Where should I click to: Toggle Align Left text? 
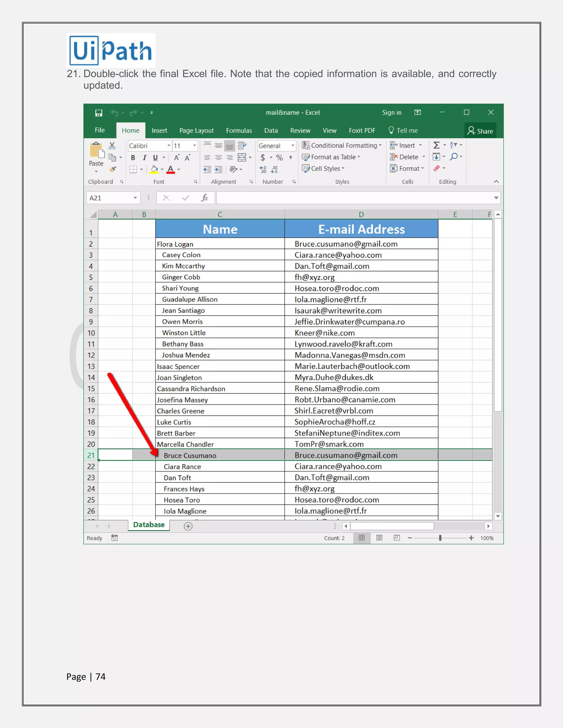[207, 158]
